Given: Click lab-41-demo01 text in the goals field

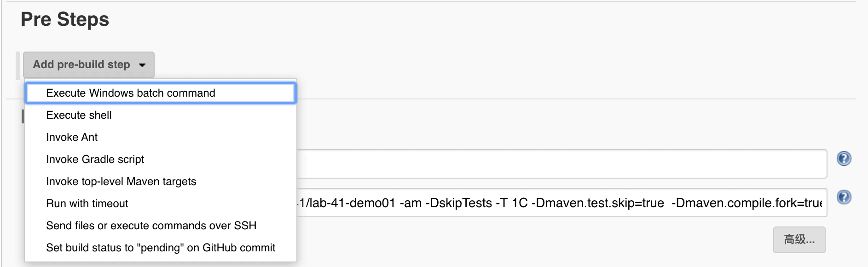Looking at the screenshot, I should (x=352, y=203).
